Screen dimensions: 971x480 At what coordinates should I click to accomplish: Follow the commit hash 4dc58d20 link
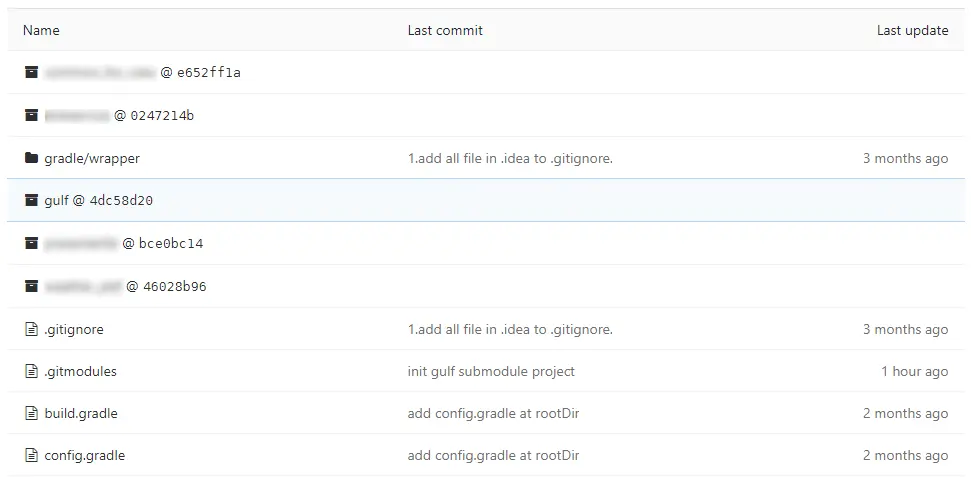coord(121,200)
